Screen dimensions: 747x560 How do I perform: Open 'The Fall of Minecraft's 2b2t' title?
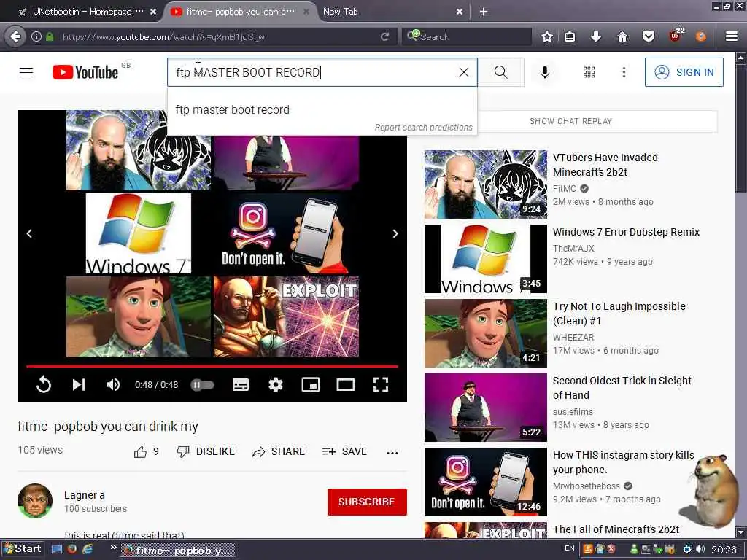pyautogui.click(x=616, y=529)
